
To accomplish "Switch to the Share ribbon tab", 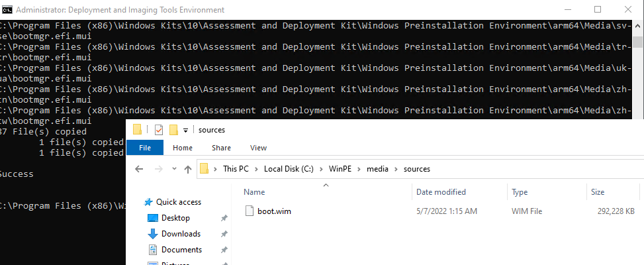I will point(221,148).
